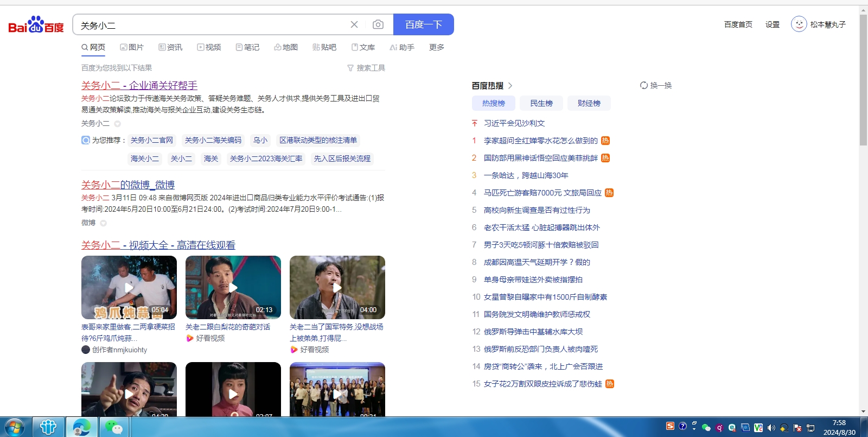Expand the 更多 menu
The image size is (868, 437).
click(x=437, y=47)
